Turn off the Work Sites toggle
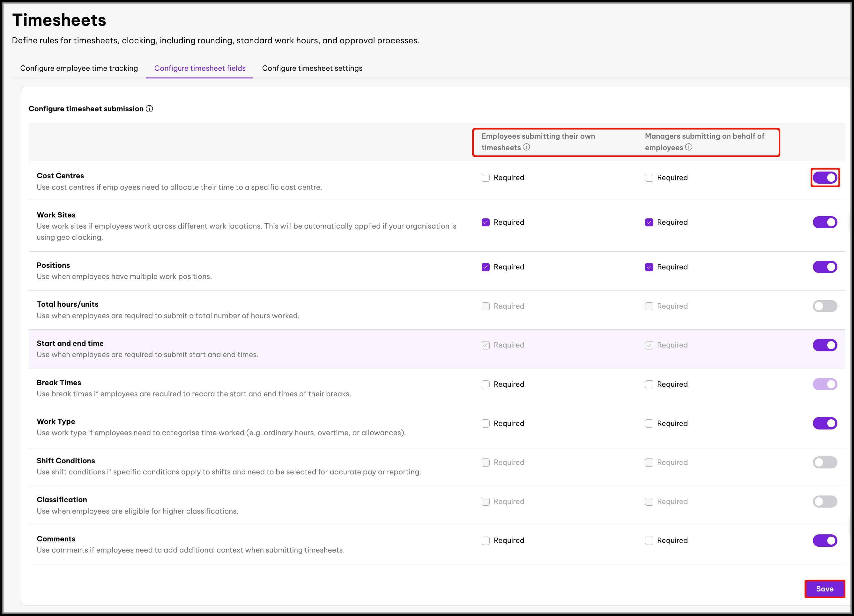The height and width of the screenshot is (616, 854). pyautogui.click(x=825, y=223)
